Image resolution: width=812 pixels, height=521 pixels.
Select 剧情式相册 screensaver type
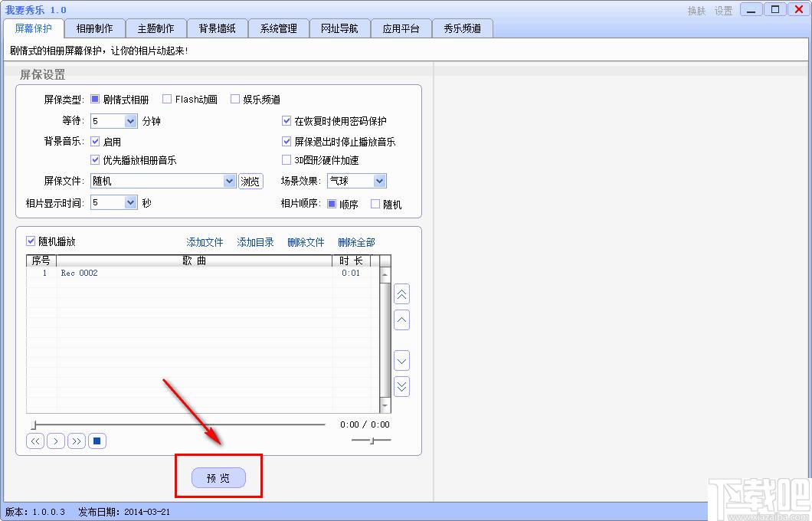click(95, 99)
